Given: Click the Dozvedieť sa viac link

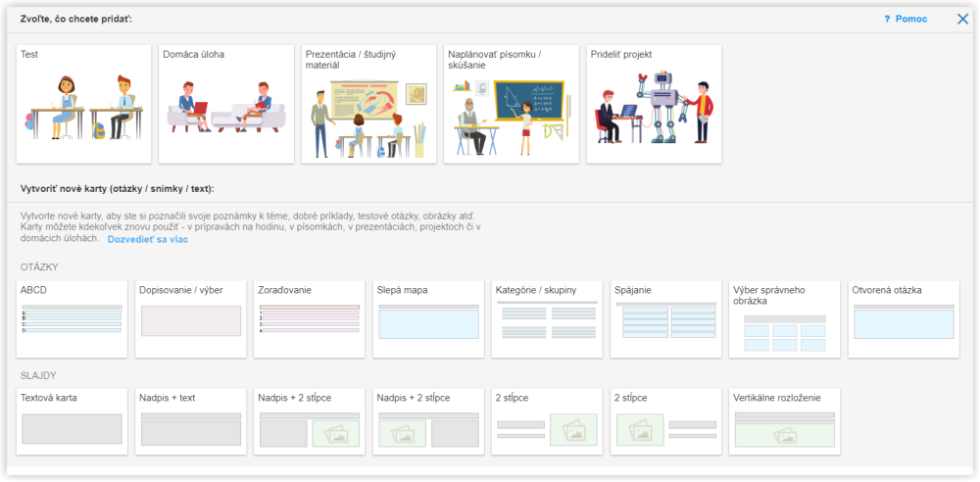Looking at the screenshot, I should click(148, 239).
